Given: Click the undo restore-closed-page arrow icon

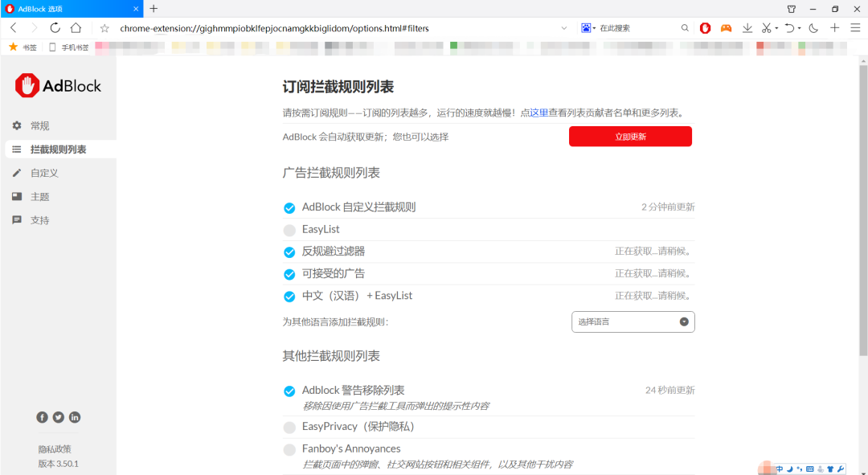Looking at the screenshot, I should [790, 27].
